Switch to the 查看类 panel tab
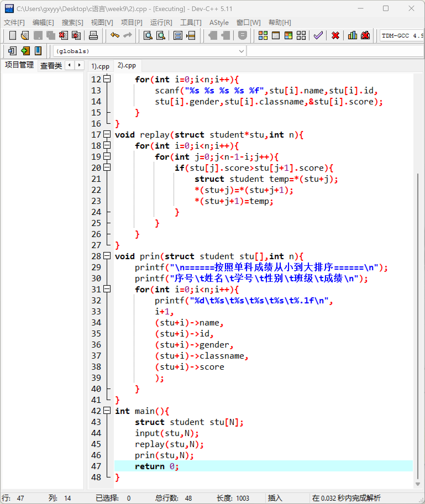 pyautogui.click(x=51, y=66)
